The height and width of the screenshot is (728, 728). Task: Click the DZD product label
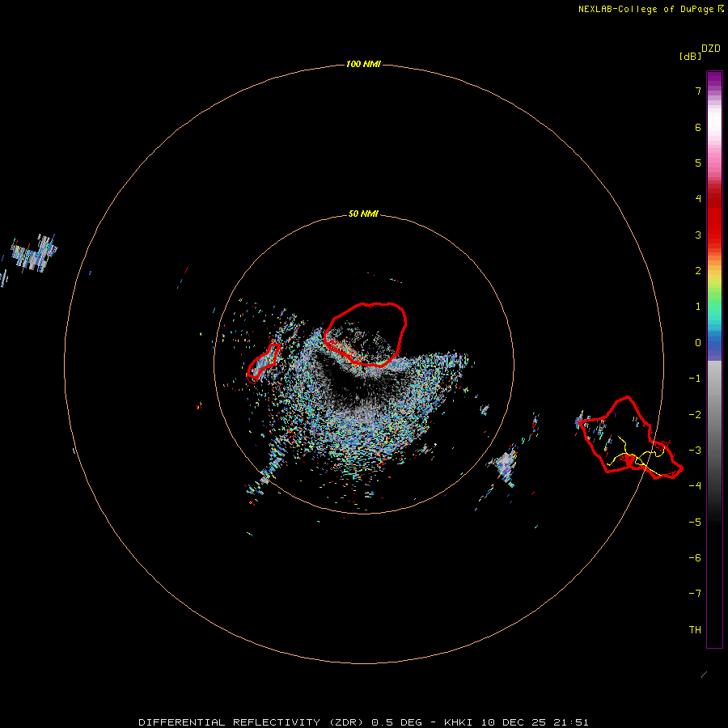coord(710,49)
